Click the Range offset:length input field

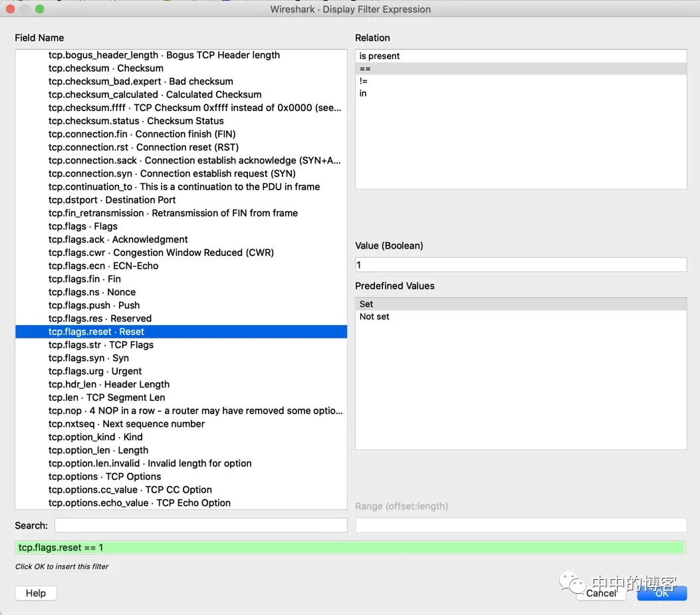click(x=521, y=525)
